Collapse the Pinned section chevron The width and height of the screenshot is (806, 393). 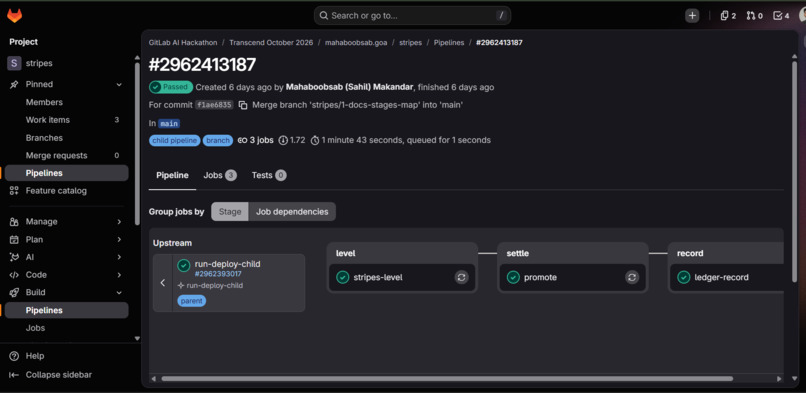119,84
